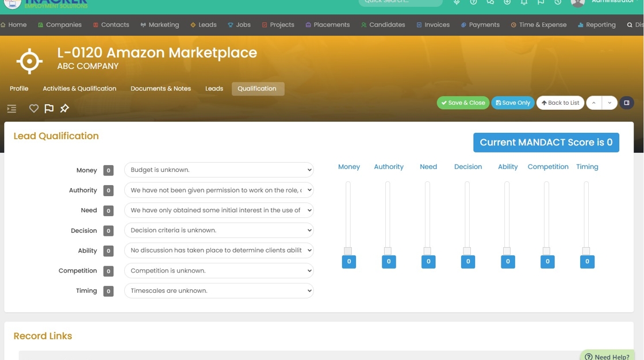Image resolution: width=644 pixels, height=360 pixels.
Task: Click the Money score value box
Action: point(109,170)
